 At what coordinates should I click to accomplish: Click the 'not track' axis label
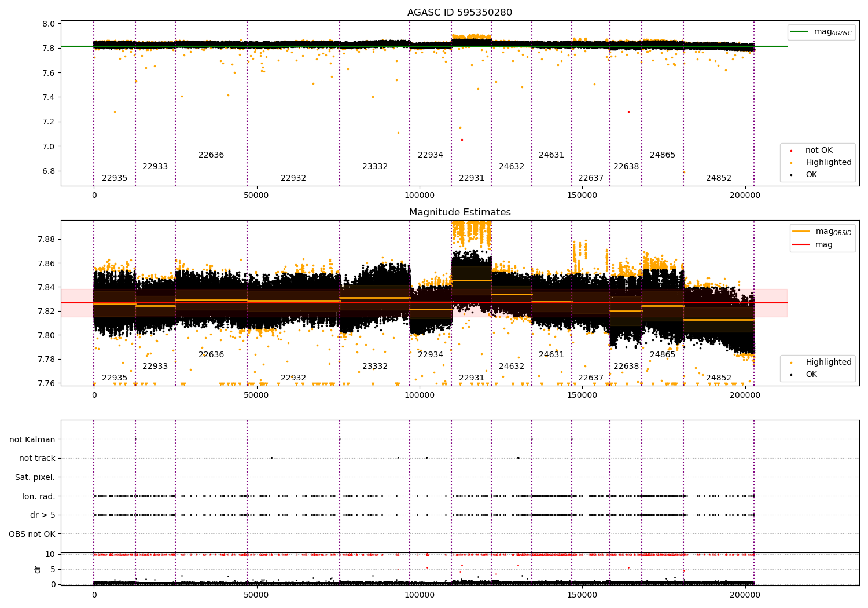click(x=37, y=458)
